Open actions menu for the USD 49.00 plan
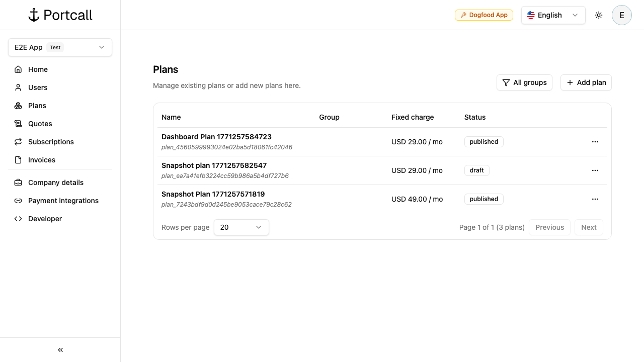This screenshot has height=362, width=644. (595, 199)
